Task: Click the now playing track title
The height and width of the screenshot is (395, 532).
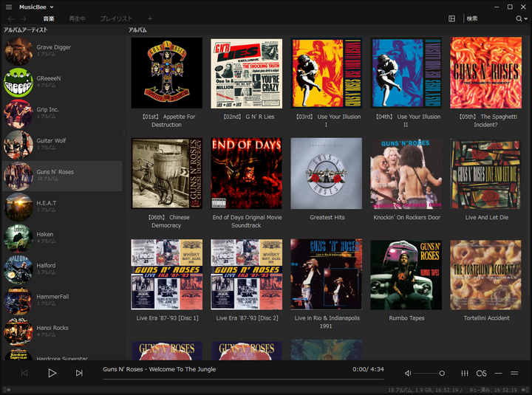Action: tap(160, 369)
